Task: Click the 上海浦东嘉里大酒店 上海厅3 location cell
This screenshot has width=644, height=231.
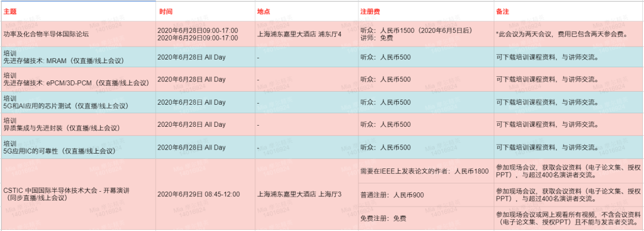Action: coord(306,195)
